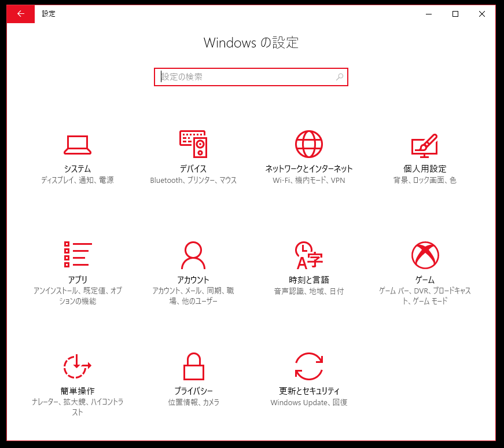Viewport: 504px width, 448px height.
Task: Click the 時刻と言語 label
Action: 309,280
